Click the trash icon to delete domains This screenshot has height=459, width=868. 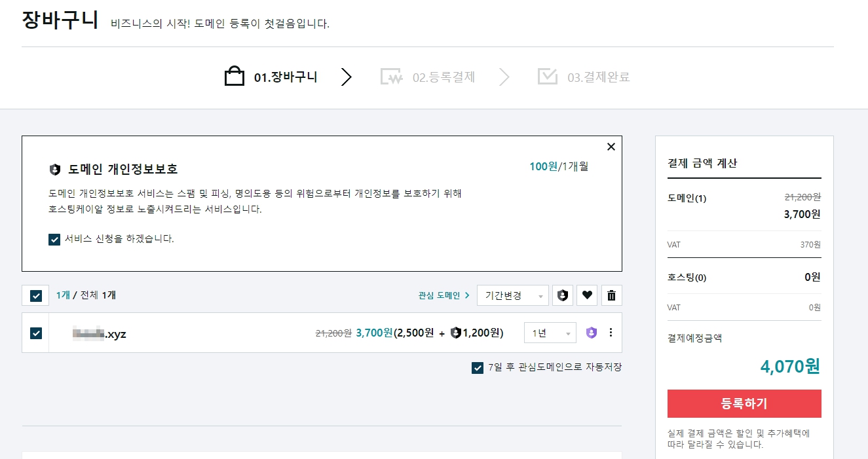611,295
